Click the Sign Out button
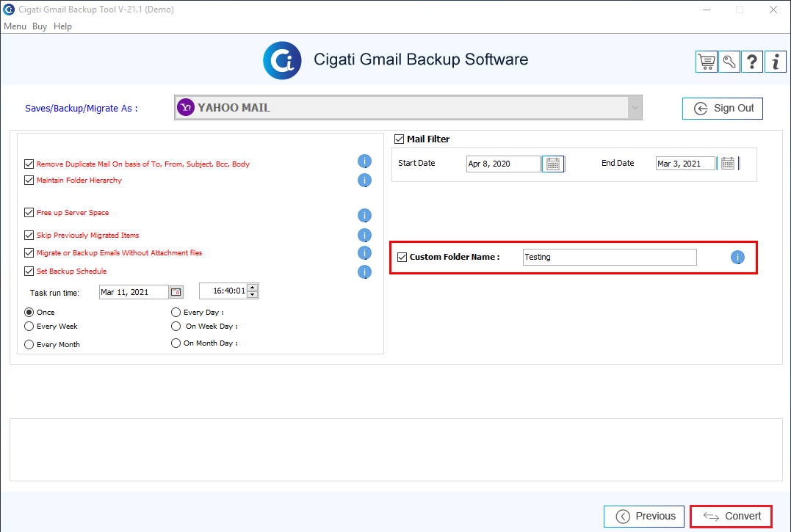791x532 pixels. pyautogui.click(x=723, y=109)
